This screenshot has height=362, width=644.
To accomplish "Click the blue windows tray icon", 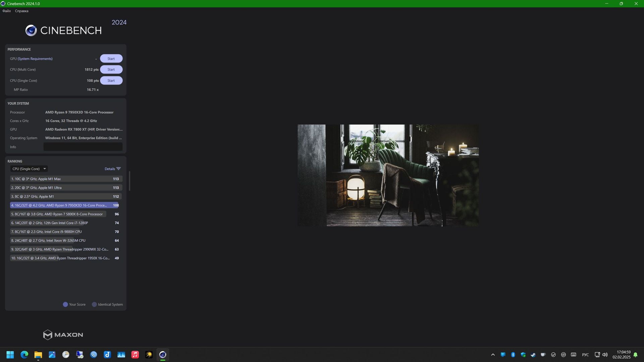I will pos(503,355).
